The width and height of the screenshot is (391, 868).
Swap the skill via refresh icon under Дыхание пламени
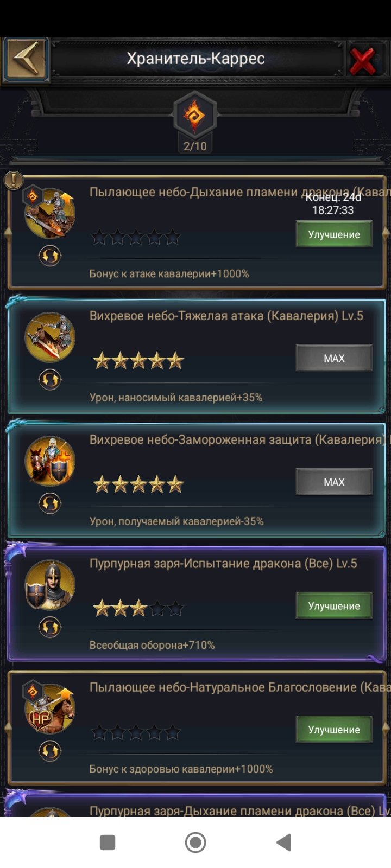click(x=50, y=256)
